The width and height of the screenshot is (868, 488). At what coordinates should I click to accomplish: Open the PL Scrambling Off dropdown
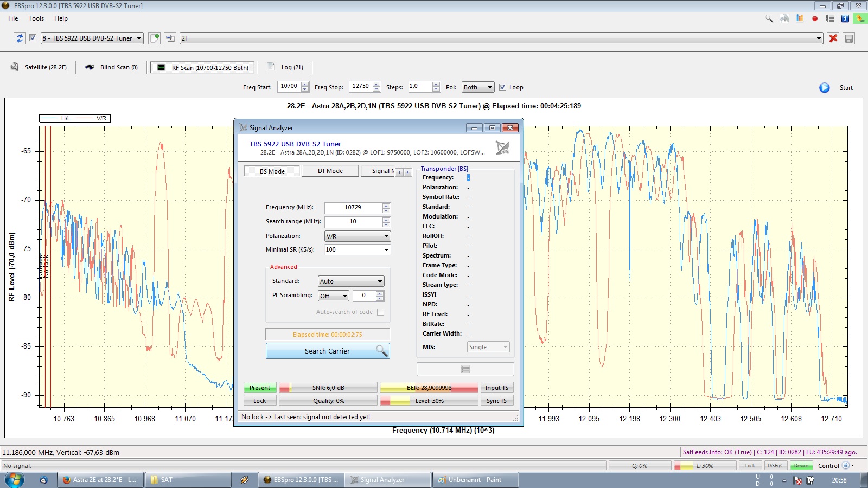pos(334,296)
